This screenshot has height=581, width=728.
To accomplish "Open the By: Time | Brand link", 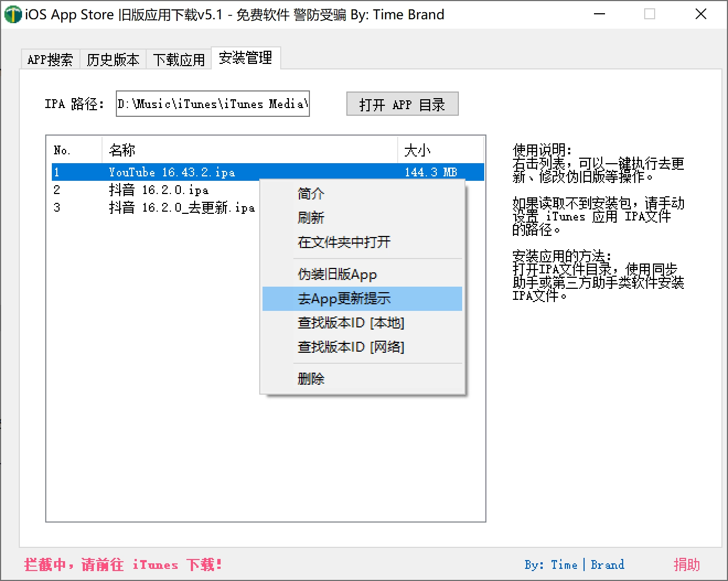I will pos(574,564).
